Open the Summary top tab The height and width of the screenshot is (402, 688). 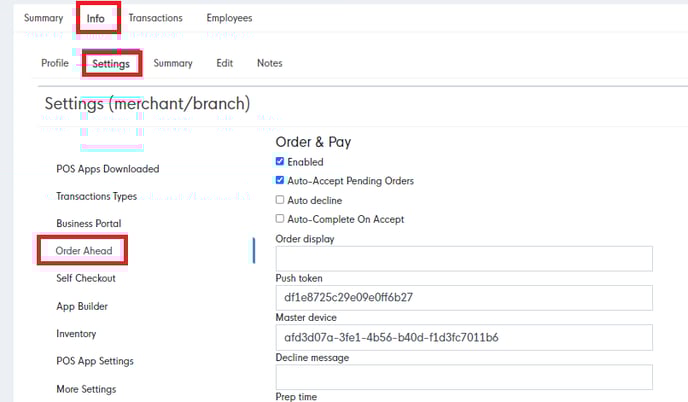click(x=43, y=18)
